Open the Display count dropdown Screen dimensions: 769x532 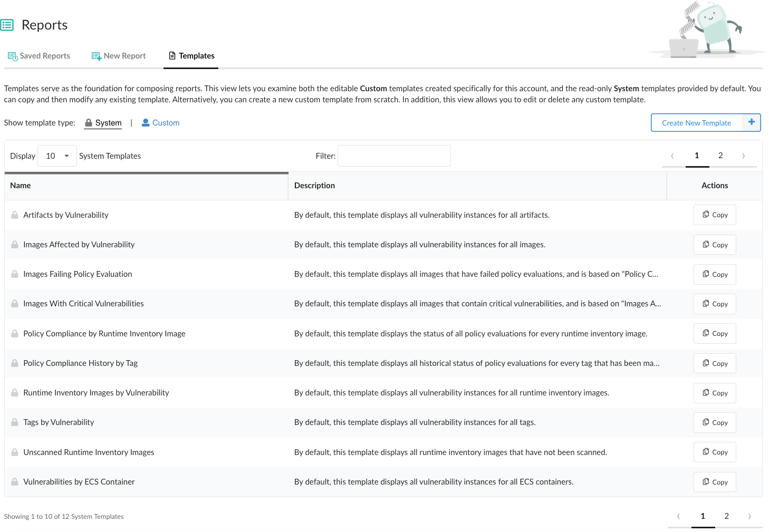(57, 156)
